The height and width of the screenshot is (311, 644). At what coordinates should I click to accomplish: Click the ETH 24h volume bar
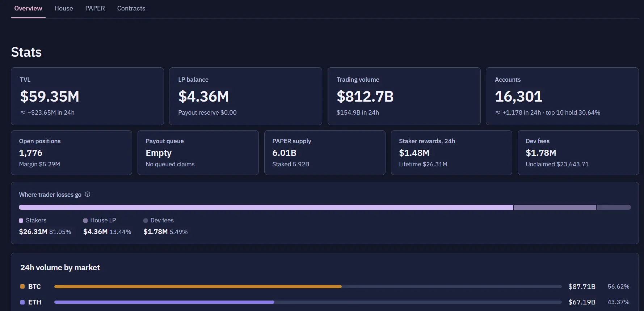point(308,302)
